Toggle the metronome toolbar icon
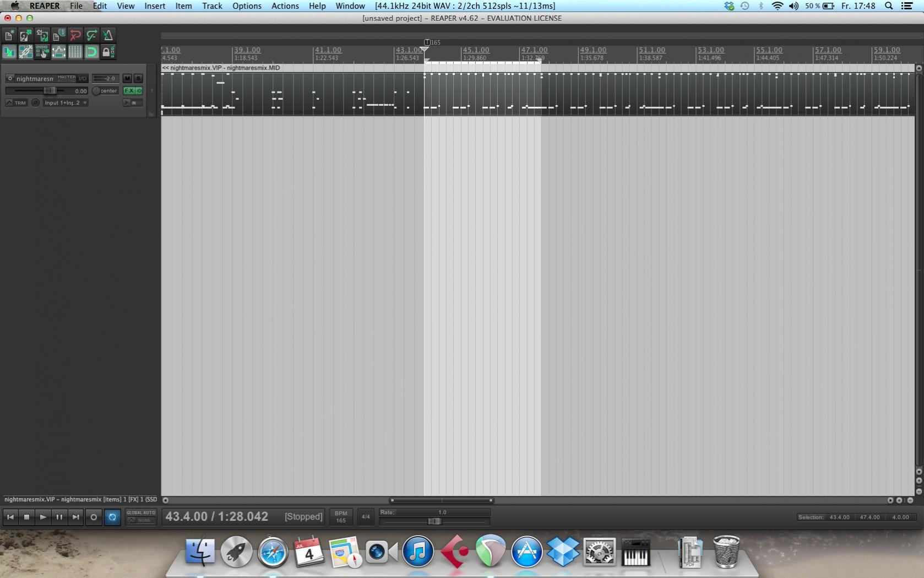Viewport: 924px width, 578px height. click(108, 36)
